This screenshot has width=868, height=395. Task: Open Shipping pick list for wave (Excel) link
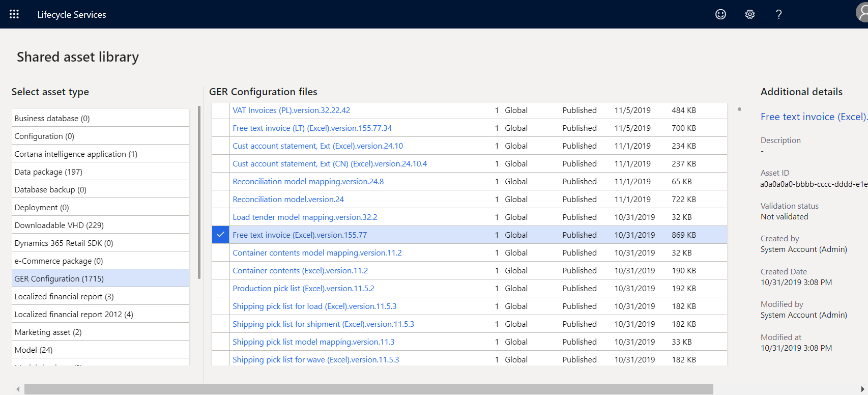click(315, 359)
